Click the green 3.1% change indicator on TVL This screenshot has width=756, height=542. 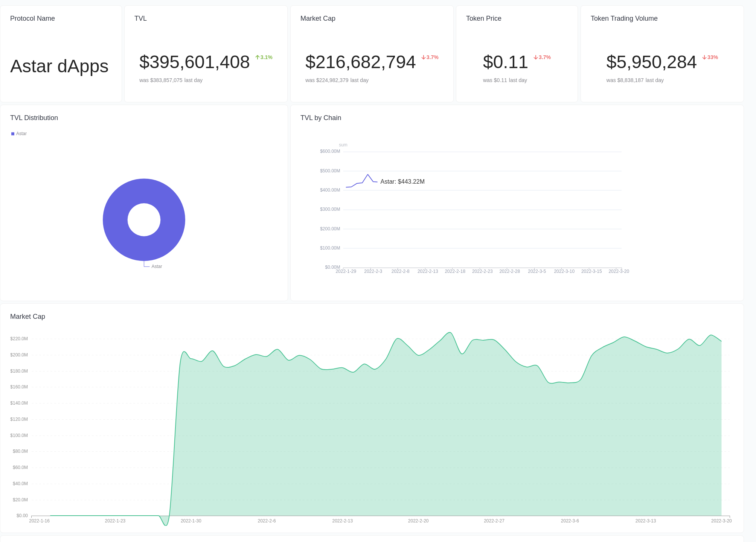pos(264,57)
